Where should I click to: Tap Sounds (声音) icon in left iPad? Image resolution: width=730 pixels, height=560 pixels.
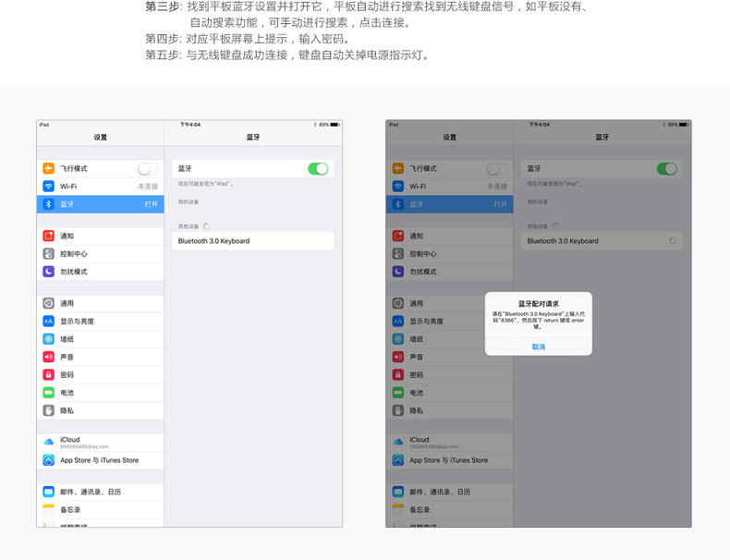[x=48, y=357]
